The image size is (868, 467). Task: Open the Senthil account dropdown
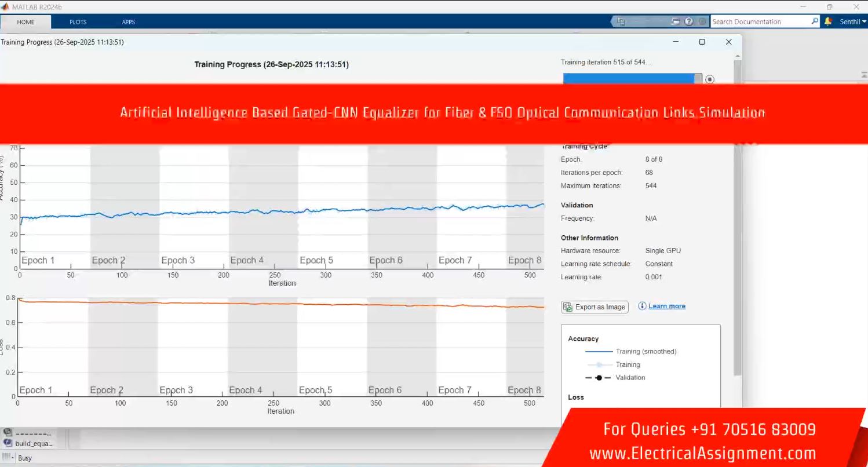coord(853,21)
